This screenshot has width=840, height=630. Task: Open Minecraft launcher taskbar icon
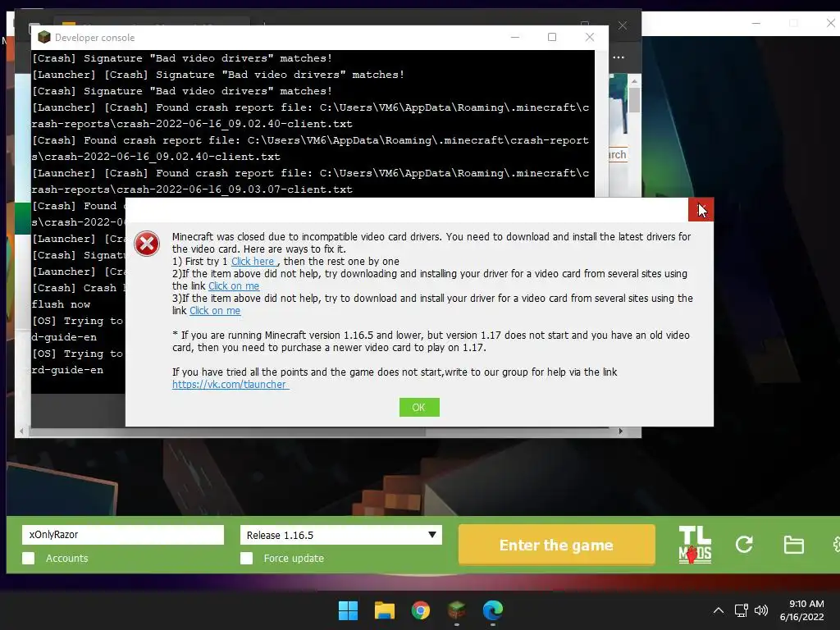click(456, 610)
